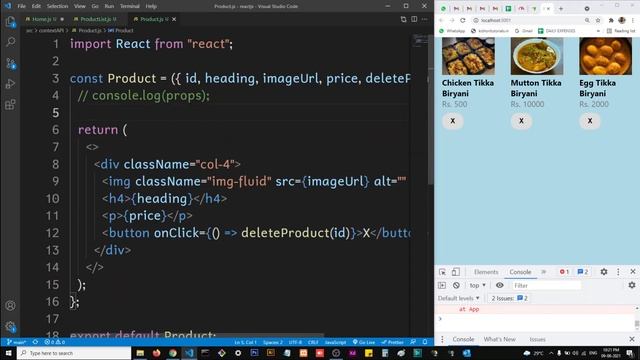640x360 pixels.
Task: Show more DevTools tabs chevron
Action: pyautogui.click(x=544, y=272)
